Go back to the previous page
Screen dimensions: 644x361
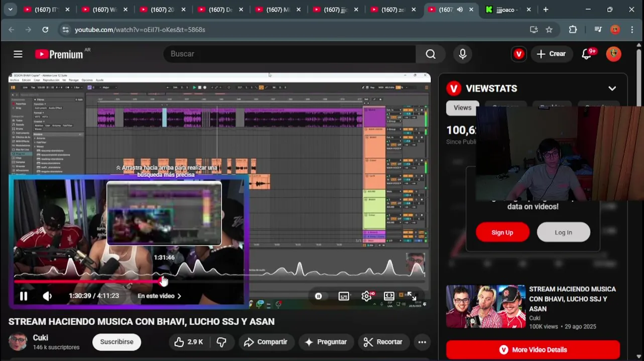[x=12, y=30]
